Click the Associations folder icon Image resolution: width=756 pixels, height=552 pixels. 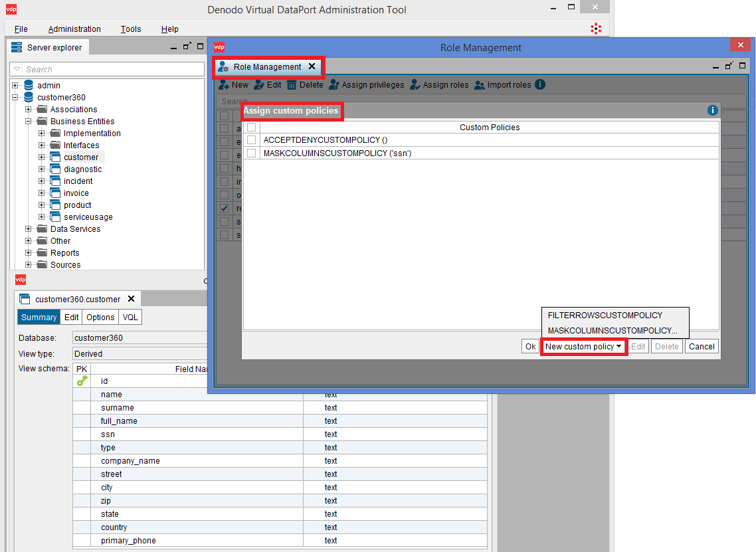point(43,109)
